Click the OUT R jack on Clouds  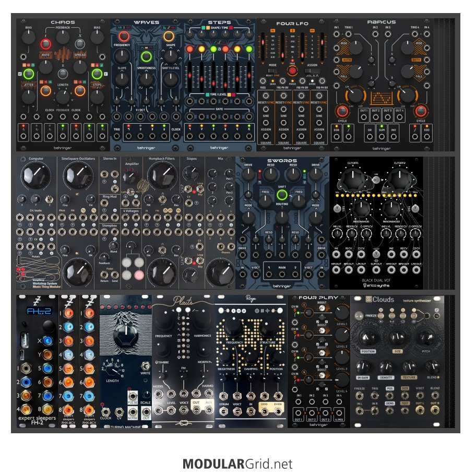tap(435, 410)
